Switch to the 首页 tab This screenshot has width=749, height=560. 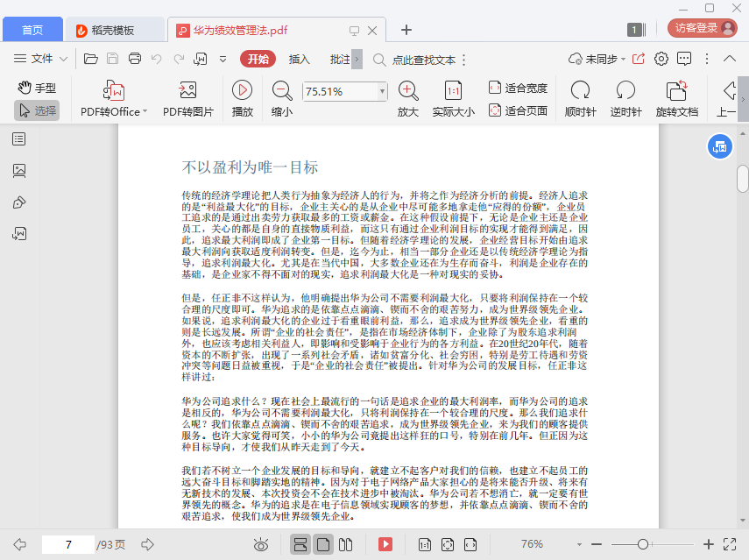coord(32,30)
